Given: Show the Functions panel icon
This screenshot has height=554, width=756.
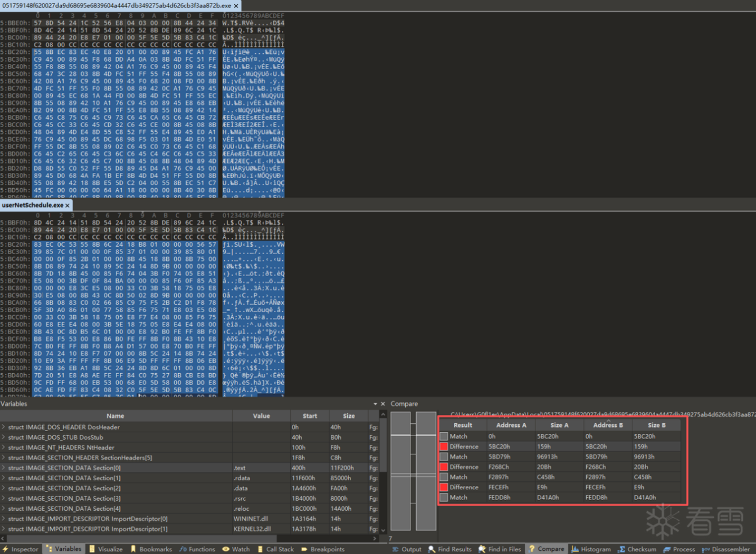Looking at the screenshot, I should click(183, 549).
